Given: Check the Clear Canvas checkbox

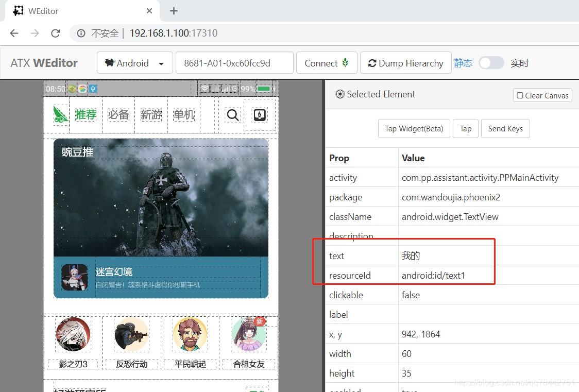Looking at the screenshot, I should click(520, 95).
